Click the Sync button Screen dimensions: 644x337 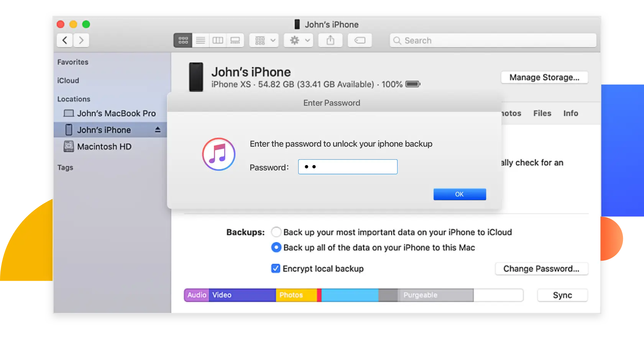(562, 295)
